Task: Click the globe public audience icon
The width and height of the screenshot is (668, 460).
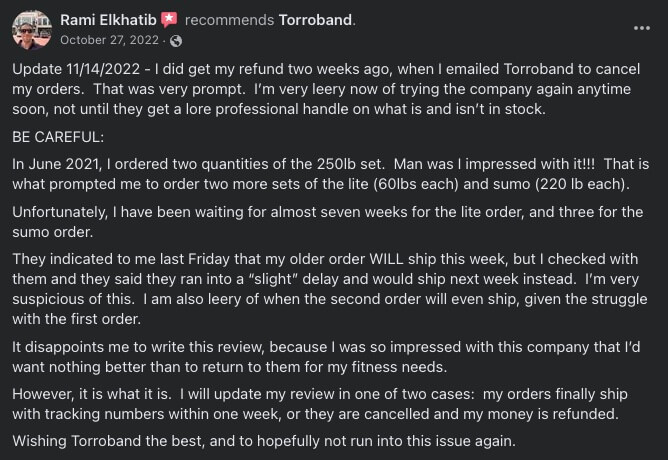Action: click(176, 40)
